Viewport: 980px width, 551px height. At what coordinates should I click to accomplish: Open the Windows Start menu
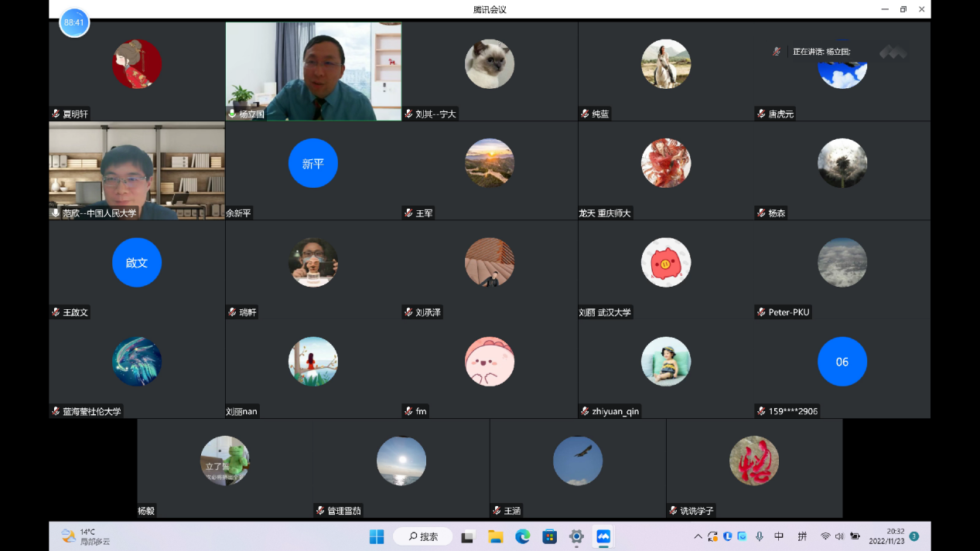[377, 536]
